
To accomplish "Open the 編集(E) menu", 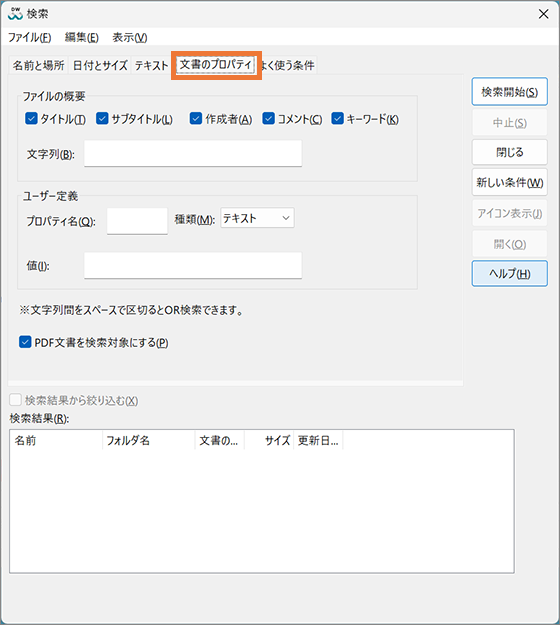I will (x=81, y=38).
